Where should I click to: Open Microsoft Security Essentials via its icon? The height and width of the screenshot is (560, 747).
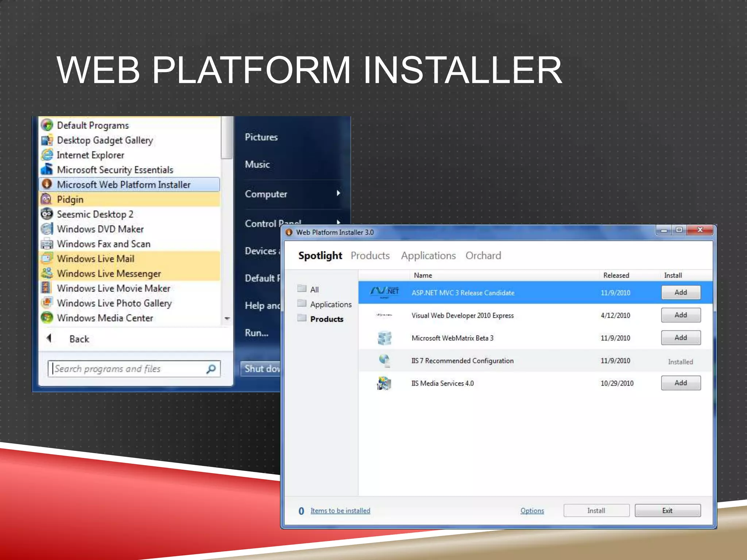47,170
